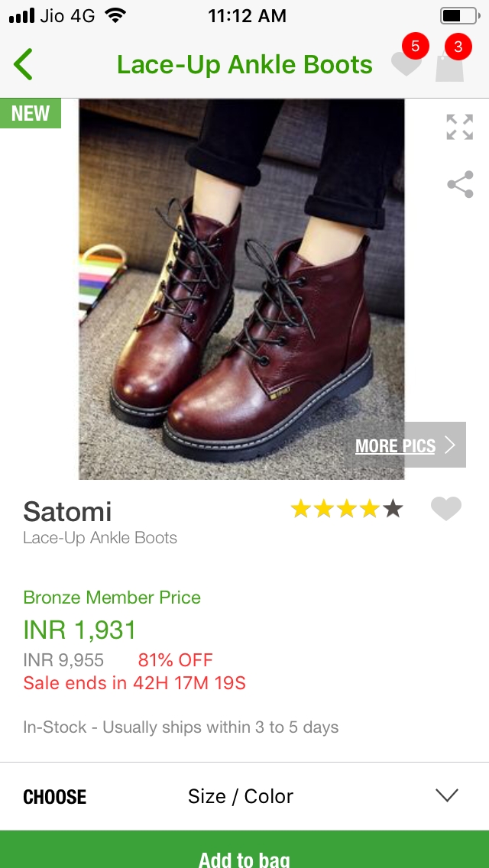
Task: Toggle favorite heart next to Satomi
Action: coord(445,509)
